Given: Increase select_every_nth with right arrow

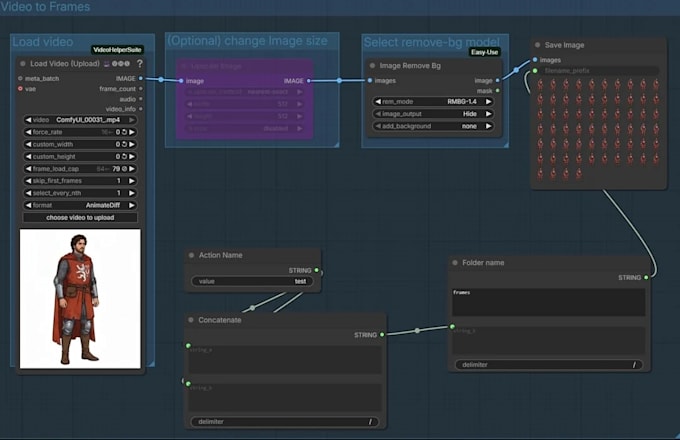Looking at the screenshot, I should [x=132, y=193].
